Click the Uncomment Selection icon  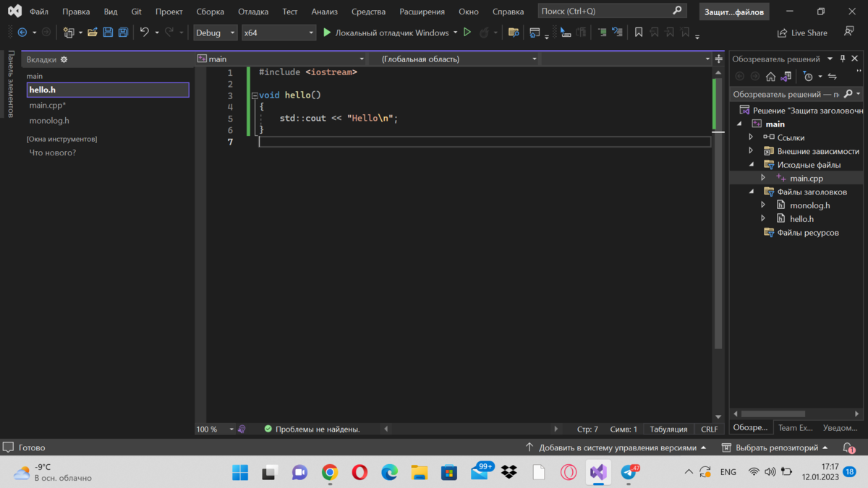point(617,33)
